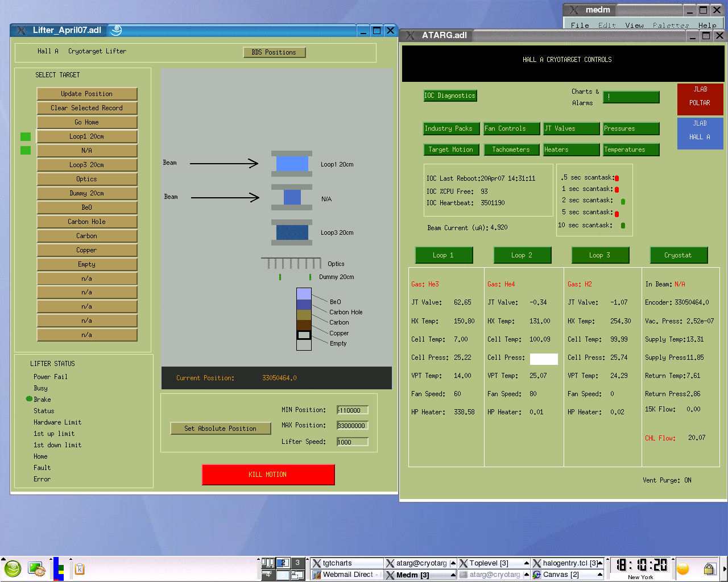Open Loop 2 details button

click(x=522, y=255)
